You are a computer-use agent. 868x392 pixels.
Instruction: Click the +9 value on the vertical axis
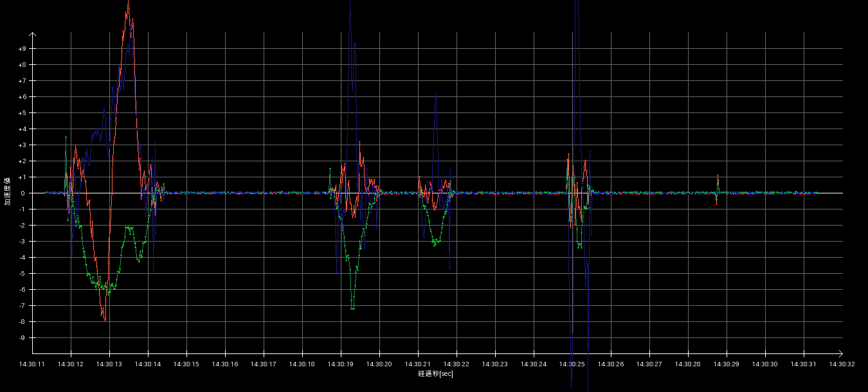point(22,49)
